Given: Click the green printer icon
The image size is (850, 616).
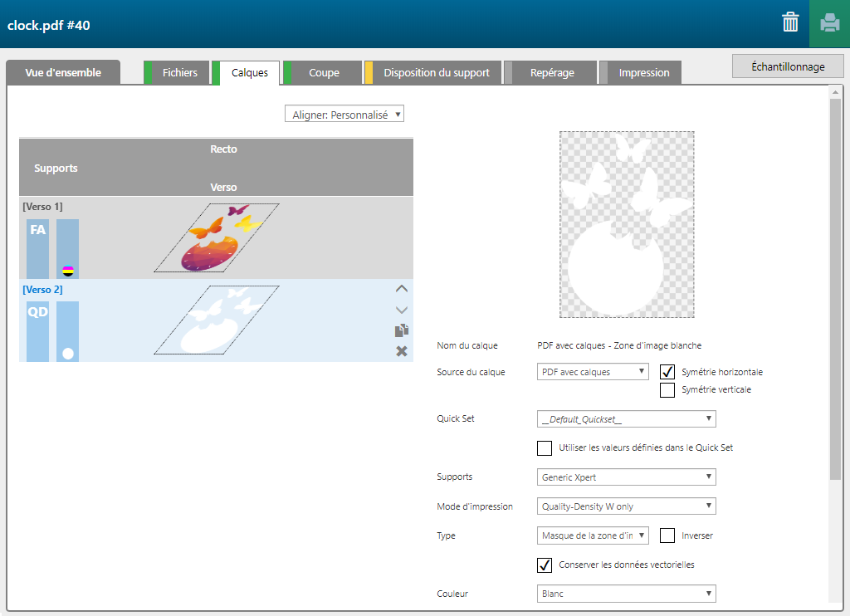Looking at the screenshot, I should 829,23.
